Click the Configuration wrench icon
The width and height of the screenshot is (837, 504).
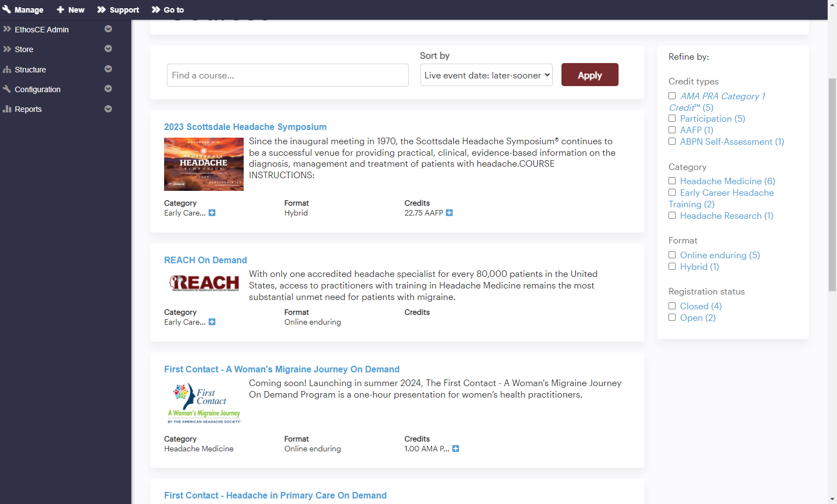click(7, 89)
